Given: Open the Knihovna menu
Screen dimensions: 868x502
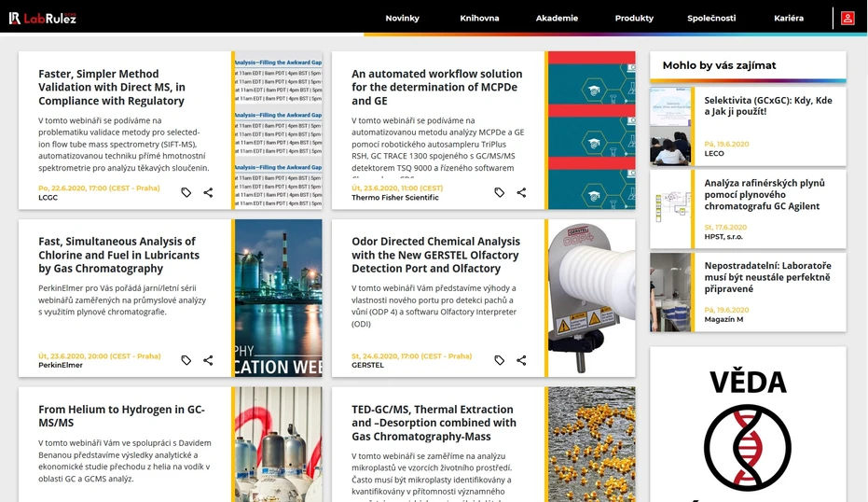Looking at the screenshot, I should pyautogui.click(x=479, y=18).
